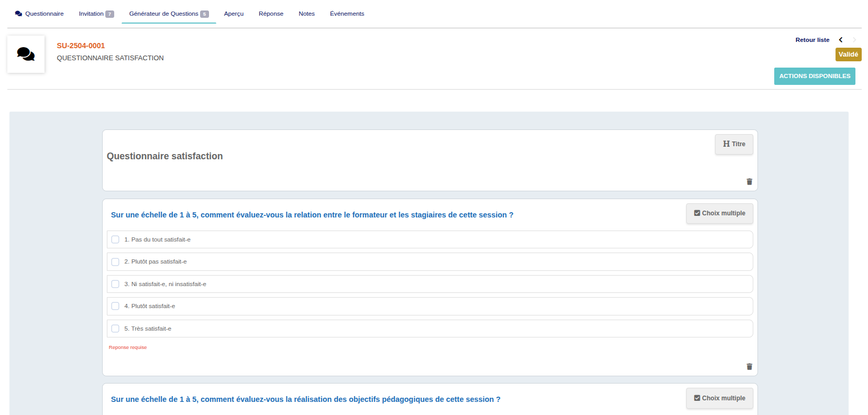Screen dimensions: 868x415
Task: Open the Actions Disponibles dropdown
Action: point(814,76)
